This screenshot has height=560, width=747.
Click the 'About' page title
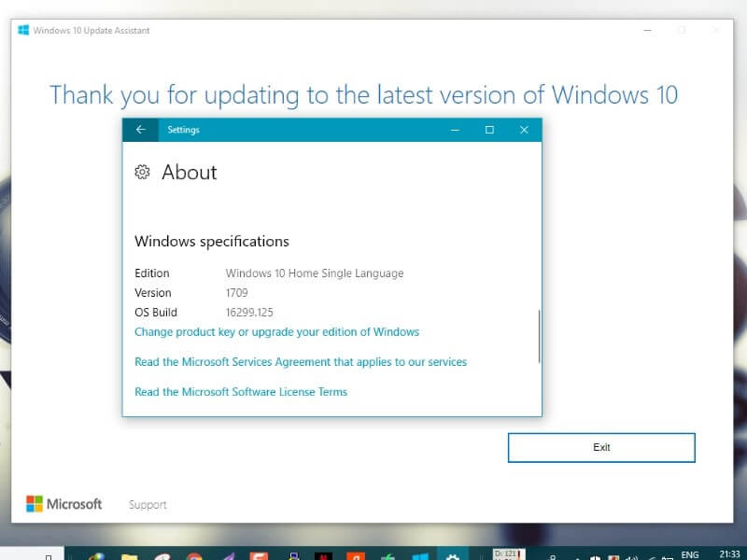(190, 172)
